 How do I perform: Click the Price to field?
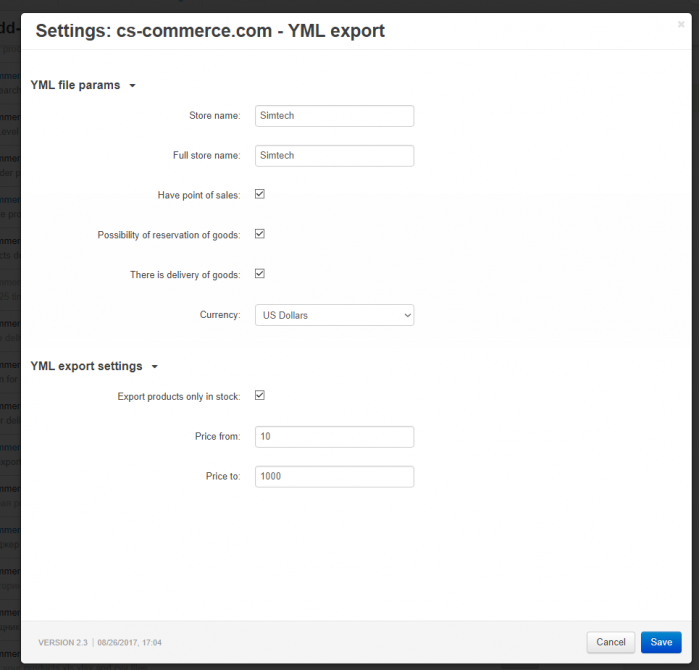334,477
